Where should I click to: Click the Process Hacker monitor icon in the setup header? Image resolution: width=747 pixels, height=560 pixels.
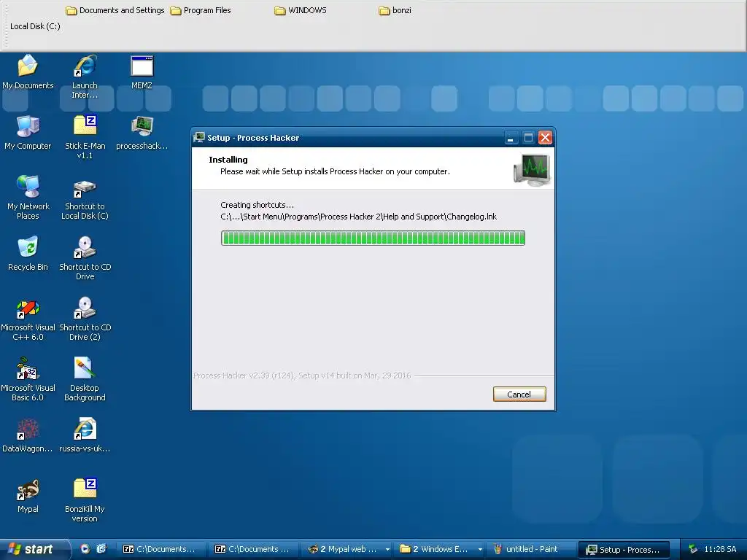coord(532,169)
